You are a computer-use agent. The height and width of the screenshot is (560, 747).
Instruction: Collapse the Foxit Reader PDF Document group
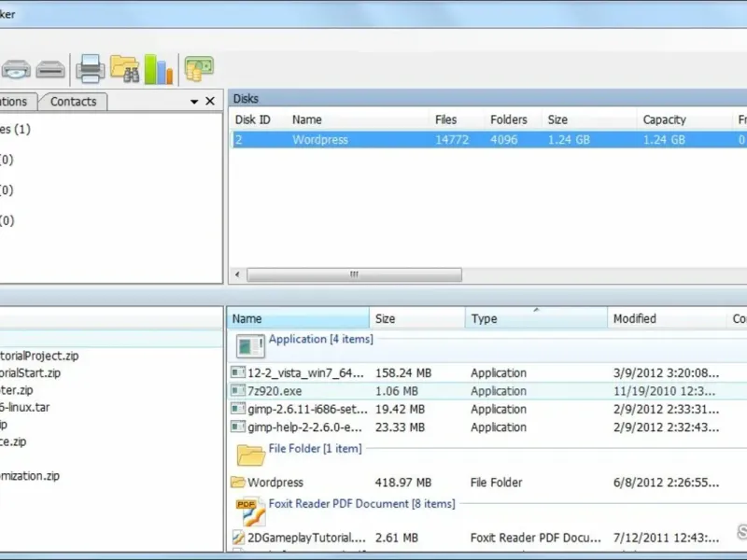click(361, 504)
